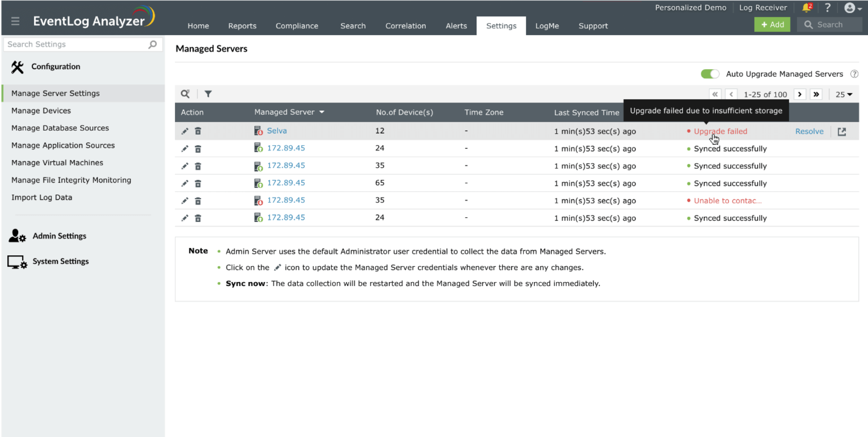Open the Alerts tab
The width and height of the screenshot is (868, 437).
(x=456, y=26)
